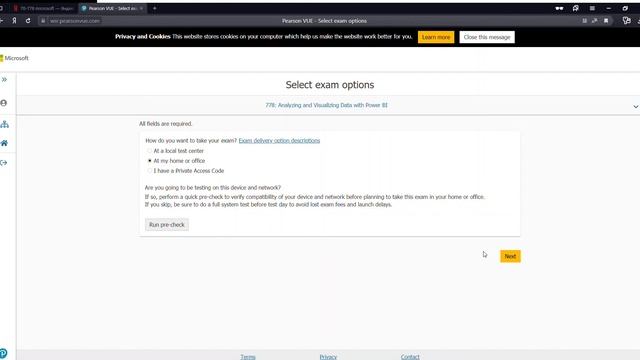
Task: Expand the 778 exam details chevron
Action: (636, 107)
